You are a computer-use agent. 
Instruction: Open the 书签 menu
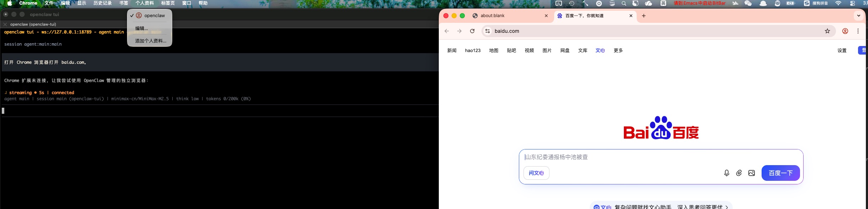pyautogui.click(x=123, y=3)
